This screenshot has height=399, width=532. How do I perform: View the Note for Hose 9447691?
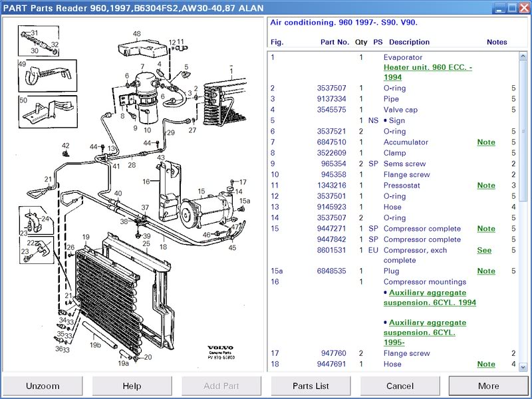point(486,364)
